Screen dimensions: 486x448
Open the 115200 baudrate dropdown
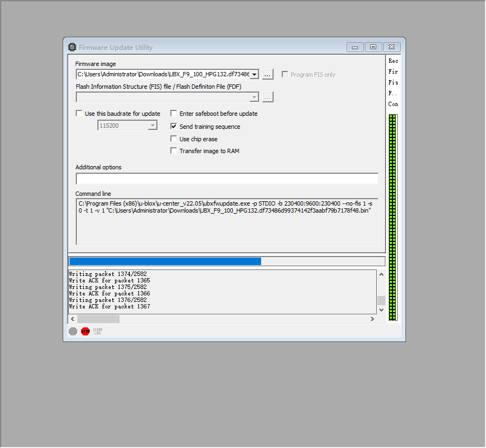click(x=152, y=126)
